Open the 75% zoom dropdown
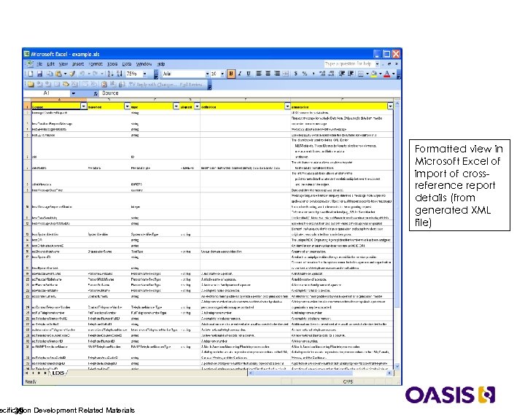 pyautogui.click(x=144, y=74)
